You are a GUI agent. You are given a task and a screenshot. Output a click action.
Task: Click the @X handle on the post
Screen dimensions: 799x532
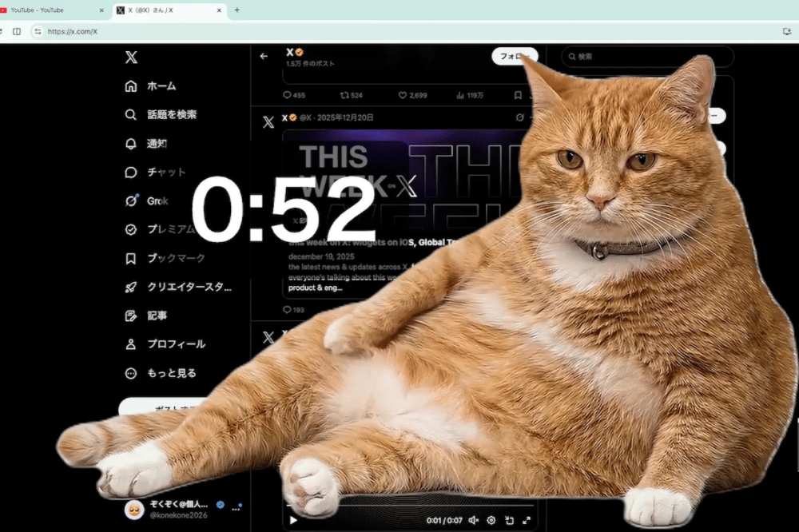(x=305, y=117)
